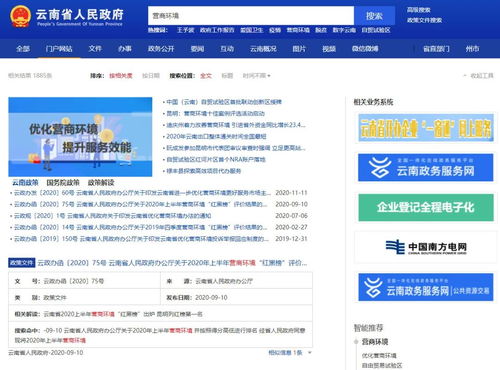The image size is (500, 370).
Task: Select hot word 自贸试验区
Action: (376, 30)
